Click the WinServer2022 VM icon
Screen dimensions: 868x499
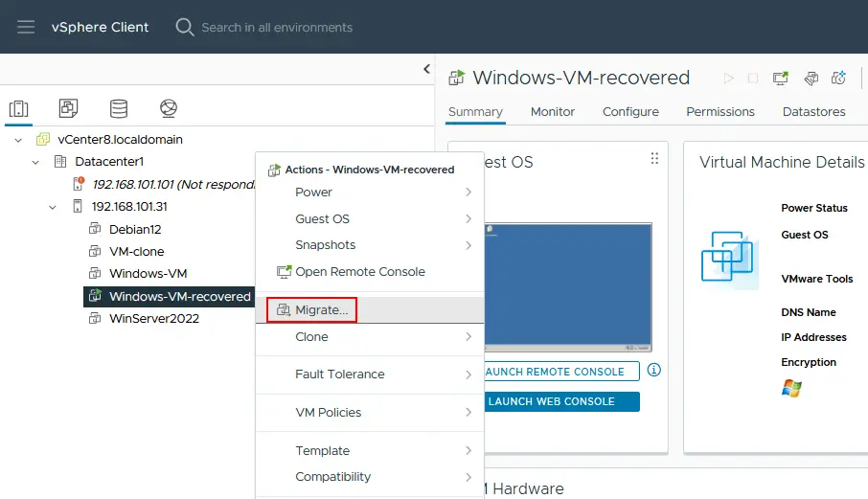pos(95,318)
